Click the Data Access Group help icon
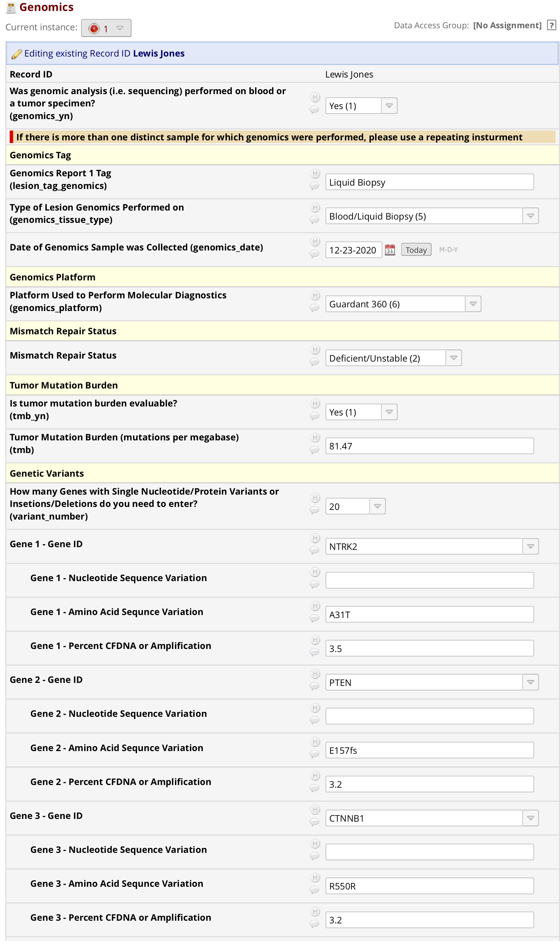Viewport: 560px width, 941px height. pyautogui.click(x=551, y=25)
